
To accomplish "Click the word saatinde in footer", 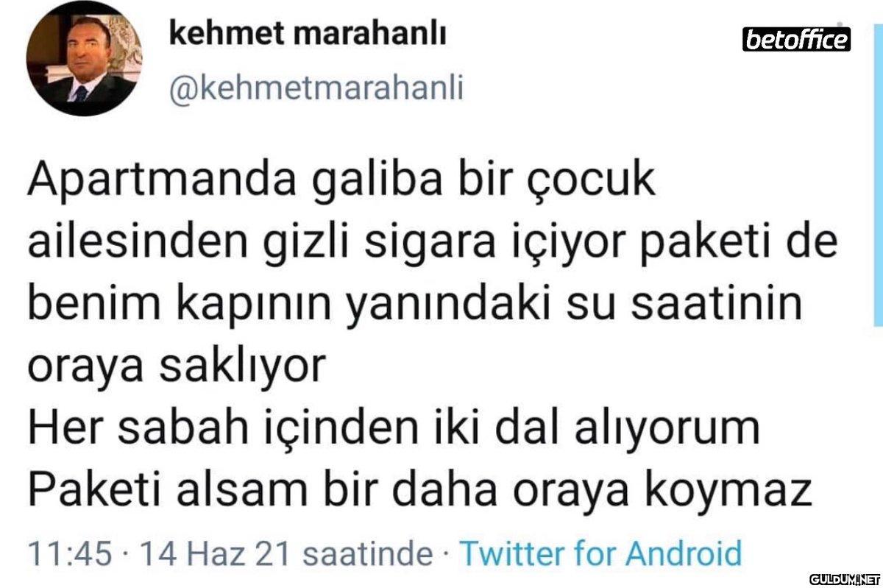I will pyautogui.click(x=368, y=553).
